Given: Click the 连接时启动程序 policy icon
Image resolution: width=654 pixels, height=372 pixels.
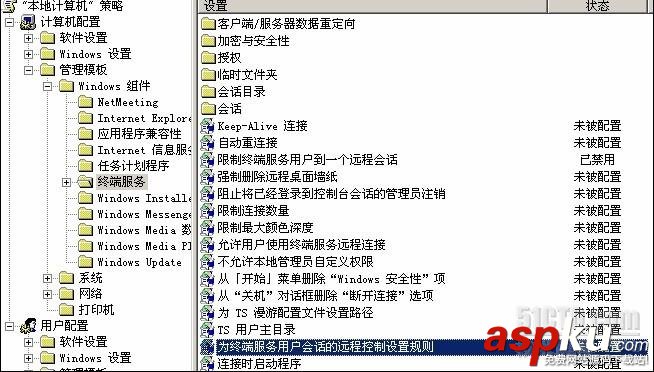Looking at the screenshot, I should click(207, 364).
